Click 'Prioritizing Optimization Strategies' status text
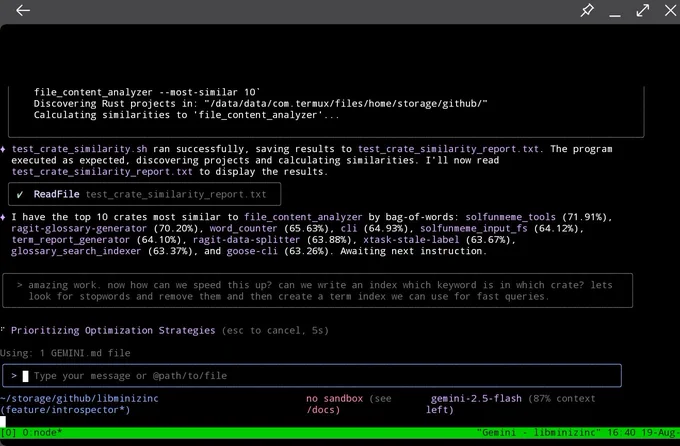The image size is (680, 446). 113,330
